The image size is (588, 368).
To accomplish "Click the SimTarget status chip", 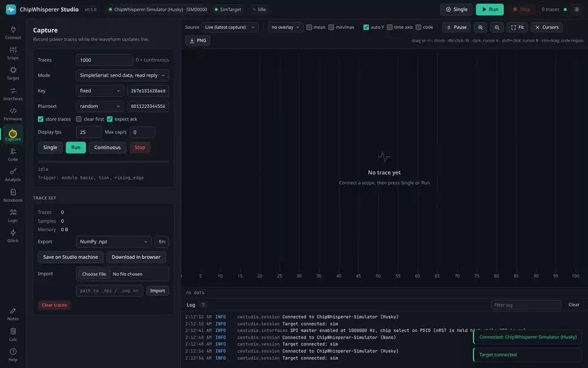I will (x=228, y=9).
